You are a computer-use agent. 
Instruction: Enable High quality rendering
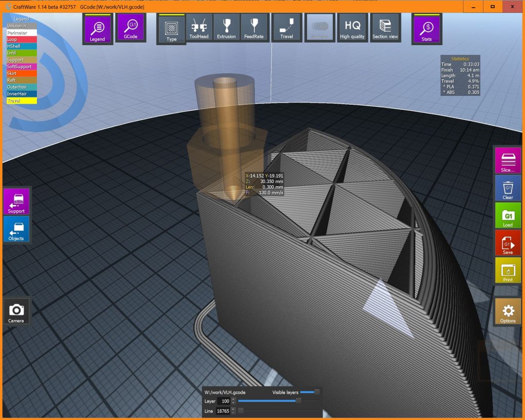click(x=352, y=29)
